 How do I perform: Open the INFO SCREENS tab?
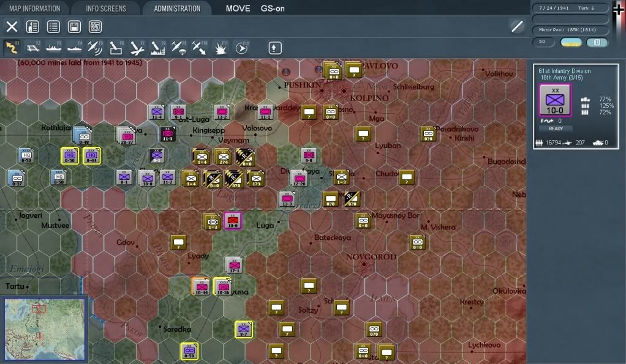[106, 9]
